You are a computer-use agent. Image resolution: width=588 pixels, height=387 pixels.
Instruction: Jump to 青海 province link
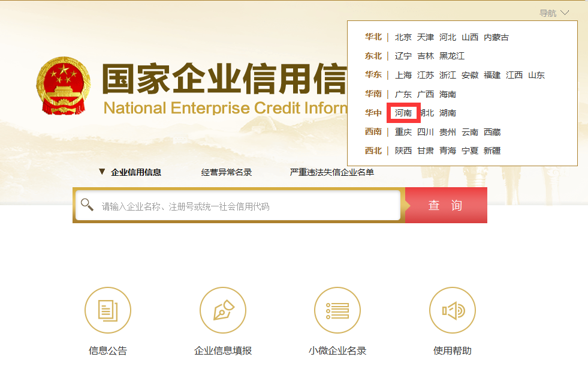coord(448,151)
